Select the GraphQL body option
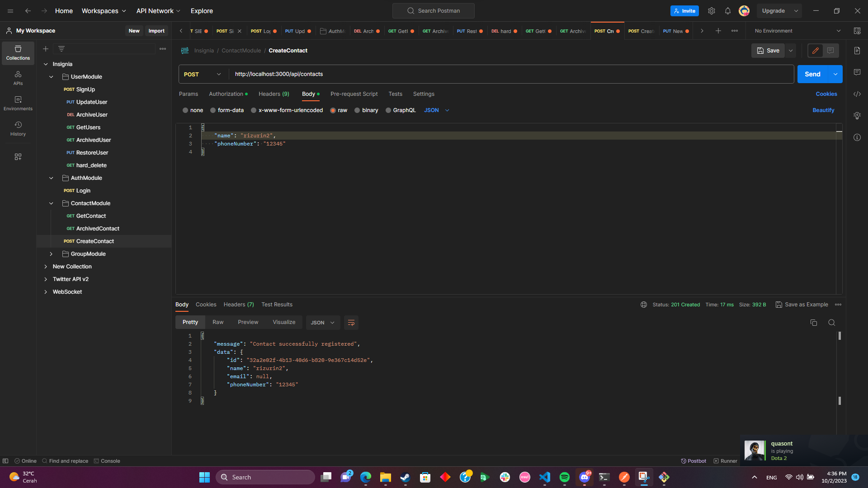This screenshot has height=488, width=868. [388, 110]
